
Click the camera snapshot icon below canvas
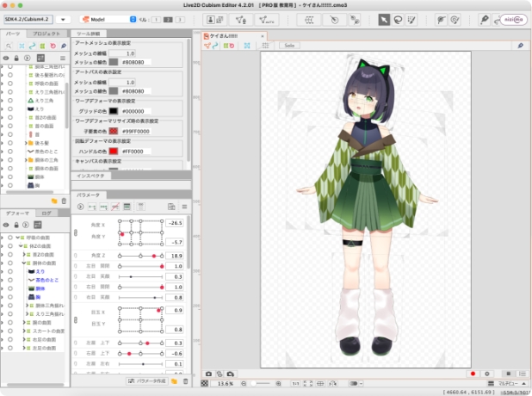click(x=207, y=374)
